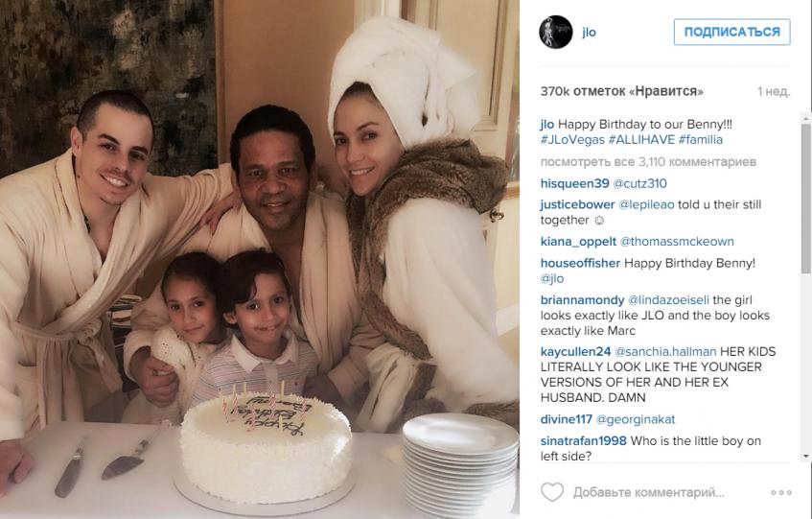Open the three-dot more options menu
812x519 pixels.
coord(781,492)
